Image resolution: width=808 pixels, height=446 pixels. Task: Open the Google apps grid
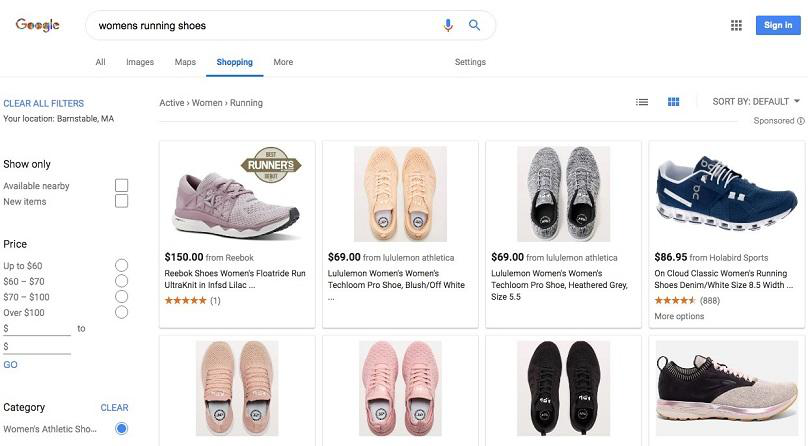[x=736, y=25]
